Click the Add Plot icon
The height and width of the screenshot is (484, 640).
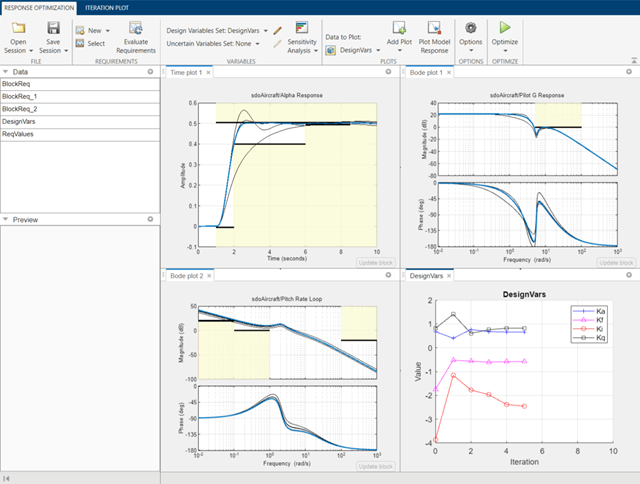coord(399,28)
